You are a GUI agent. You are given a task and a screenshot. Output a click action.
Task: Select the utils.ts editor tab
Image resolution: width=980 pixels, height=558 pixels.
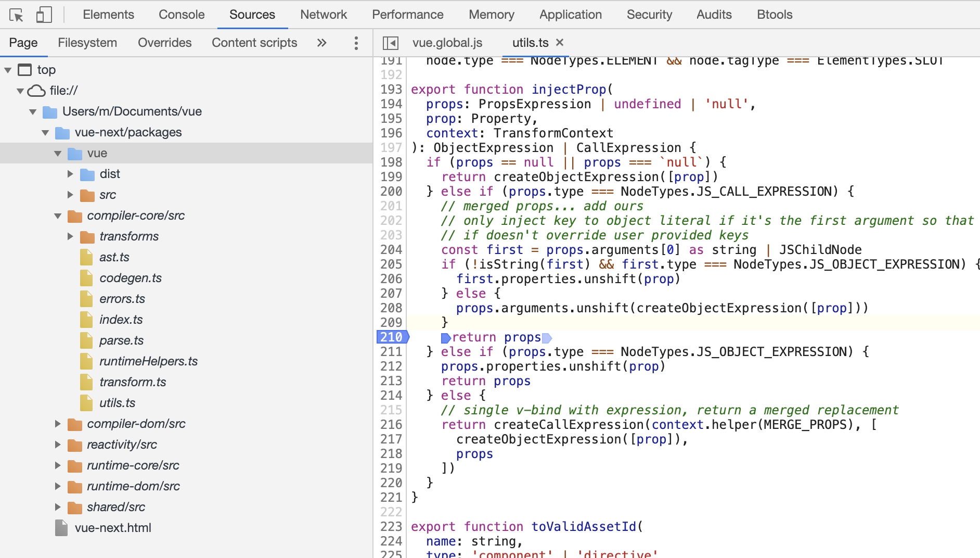[530, 43]
